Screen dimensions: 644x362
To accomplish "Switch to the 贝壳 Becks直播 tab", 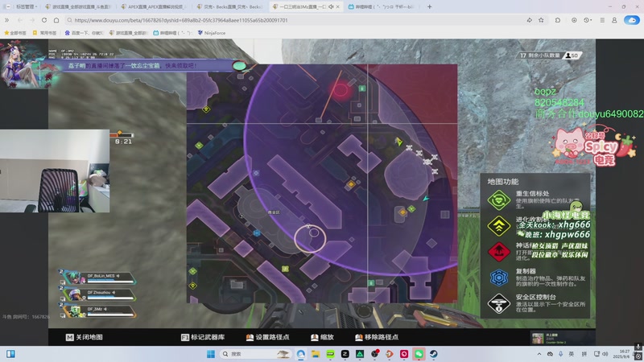I will [230, 6].
